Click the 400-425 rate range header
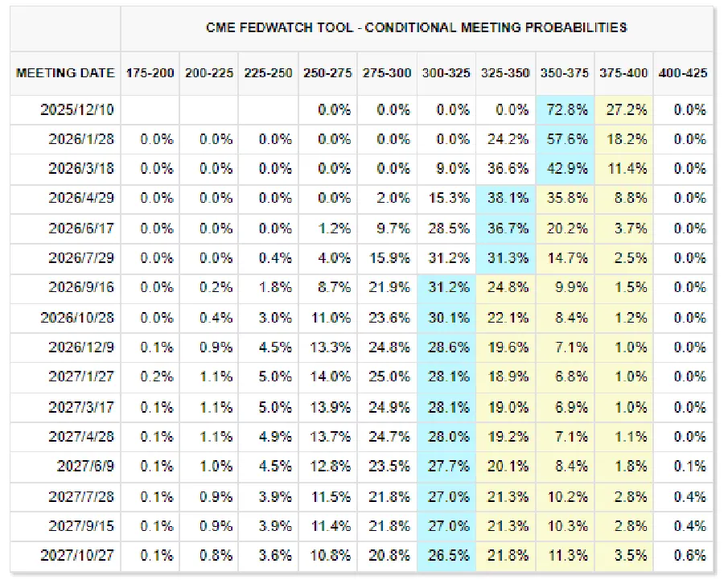The width and height of the screenshot is (728, 580). tap(683, 72)
